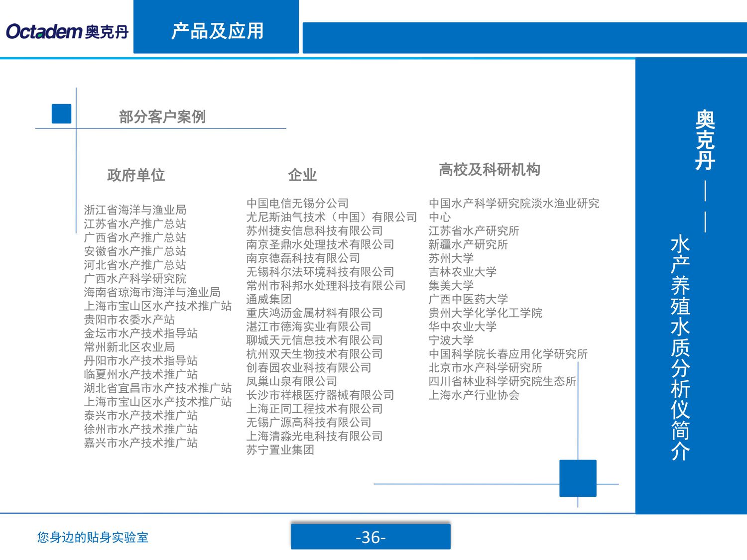Click the entry 凤巢山泉有限公司

(x=292, y=381)
